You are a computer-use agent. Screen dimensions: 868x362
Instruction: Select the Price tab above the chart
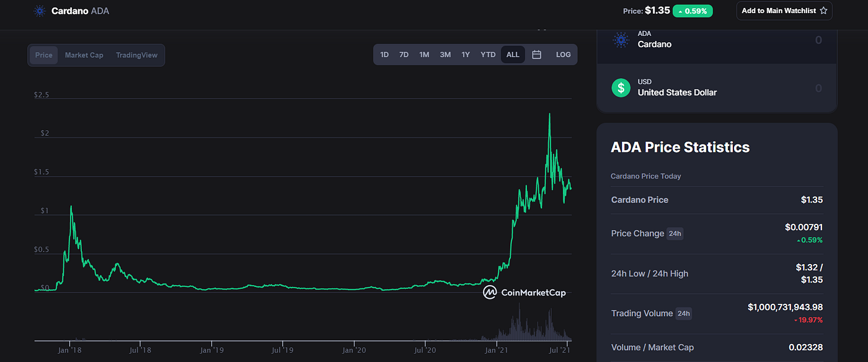pos(43,55)
